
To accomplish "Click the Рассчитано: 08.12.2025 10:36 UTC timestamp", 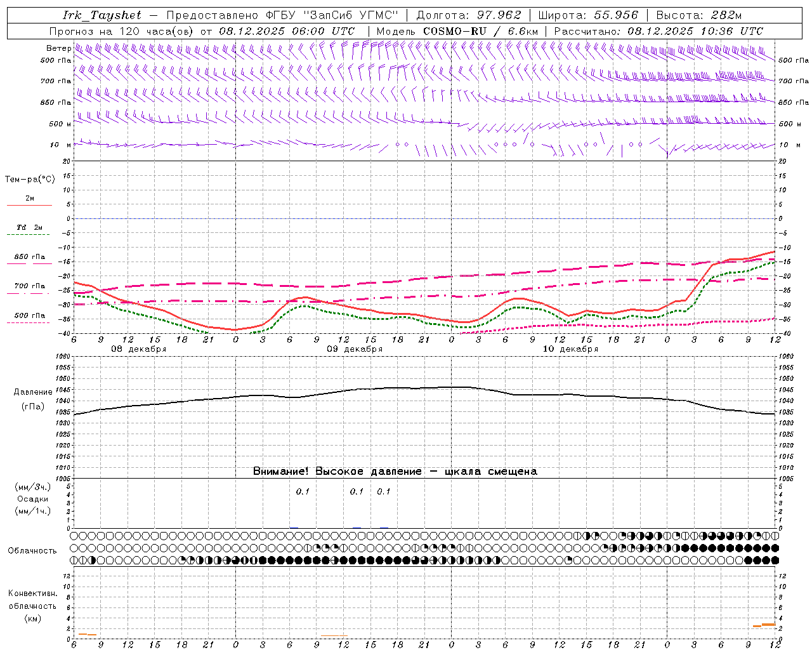I will (658, 31).
